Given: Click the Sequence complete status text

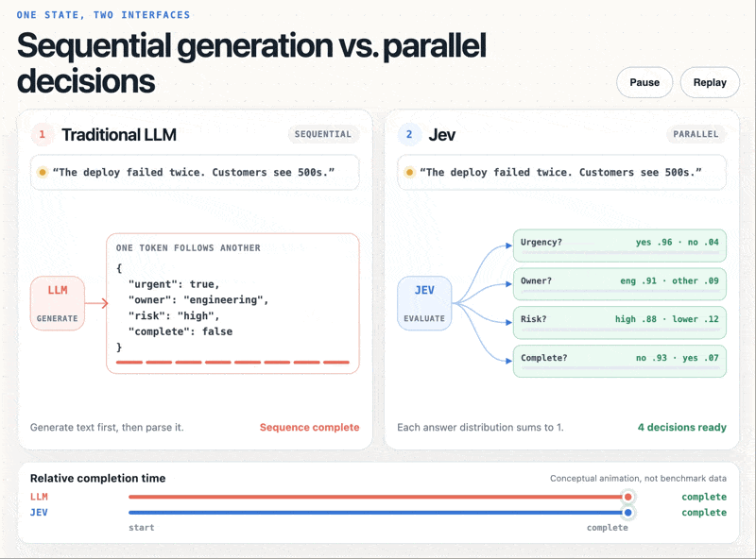Looking at the screenshot, I should 310,428.
